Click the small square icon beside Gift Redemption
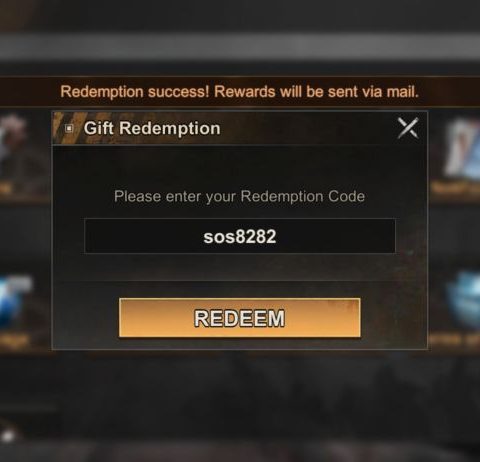The height and width of the screenshot is (462, 480). coord(69,128)
